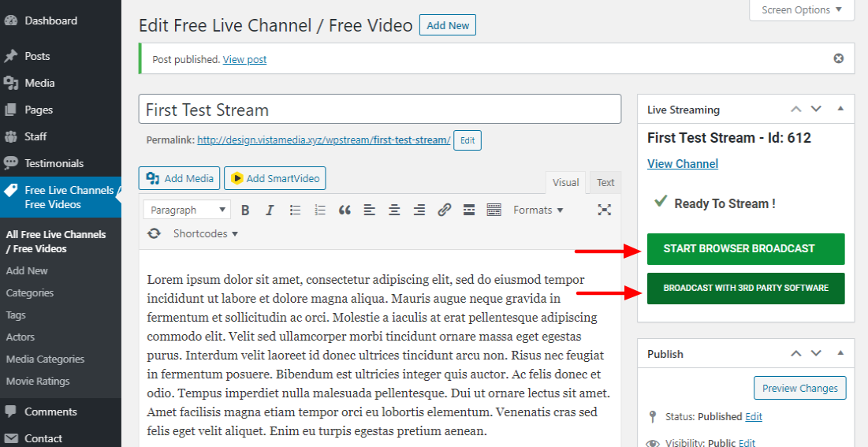Click the Italic formatting icon

click(270, 210)
